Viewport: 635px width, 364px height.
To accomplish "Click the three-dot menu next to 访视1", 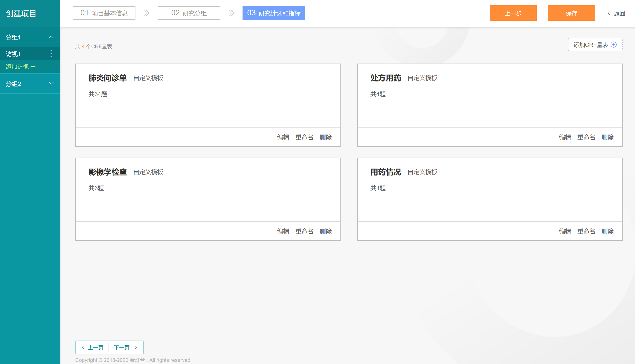I will (51, 54).
